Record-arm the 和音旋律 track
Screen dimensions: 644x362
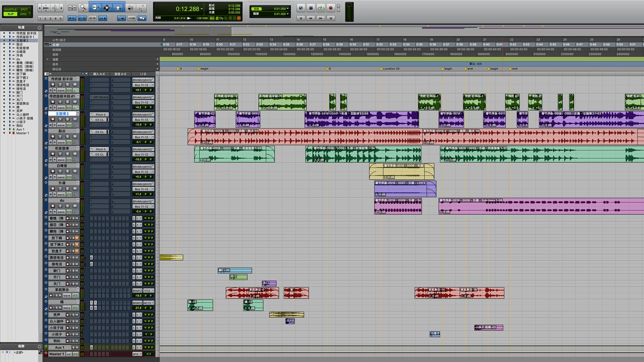(53, 154)
